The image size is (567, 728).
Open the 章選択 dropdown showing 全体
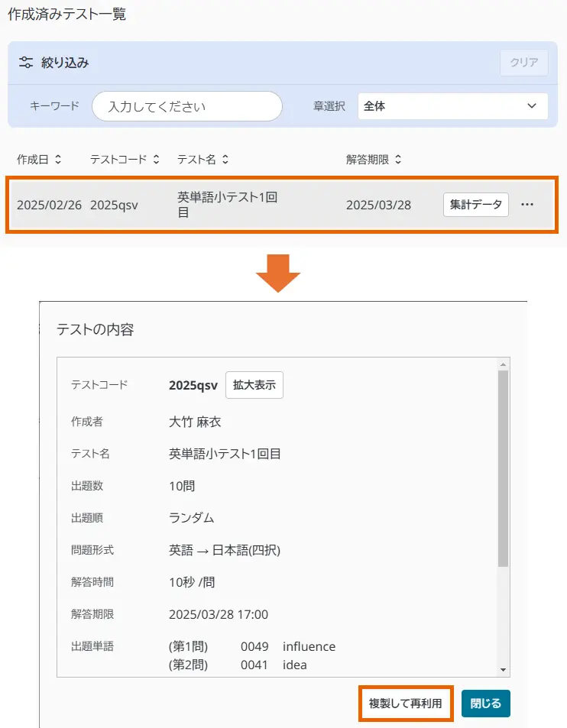453,106
